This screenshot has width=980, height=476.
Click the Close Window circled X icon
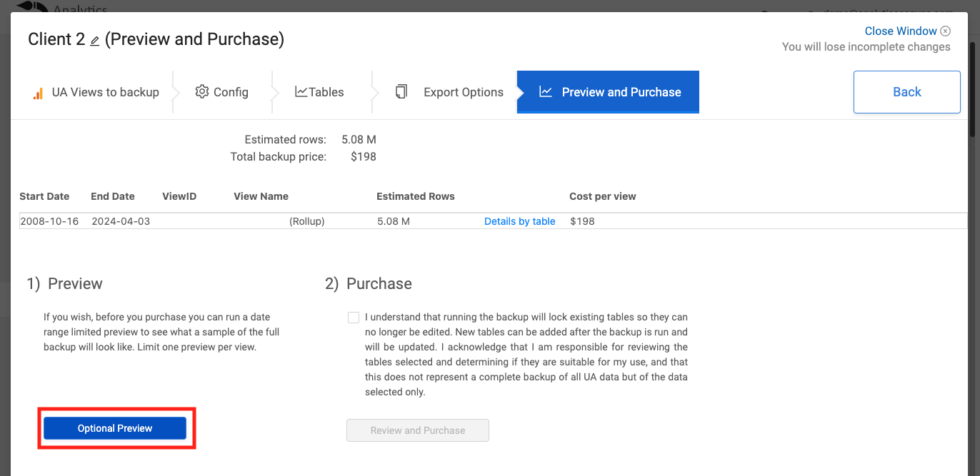(x=946, y=31)
